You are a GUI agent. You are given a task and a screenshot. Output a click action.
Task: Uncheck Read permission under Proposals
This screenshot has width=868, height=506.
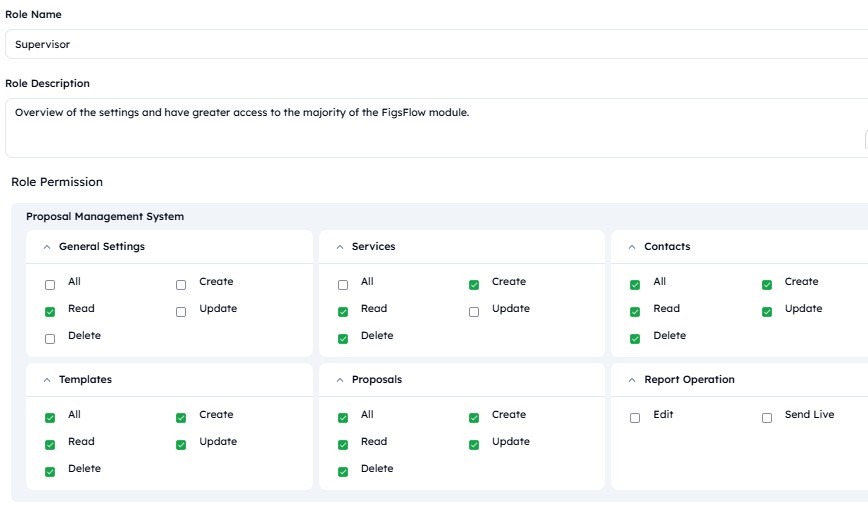[343, 445]
